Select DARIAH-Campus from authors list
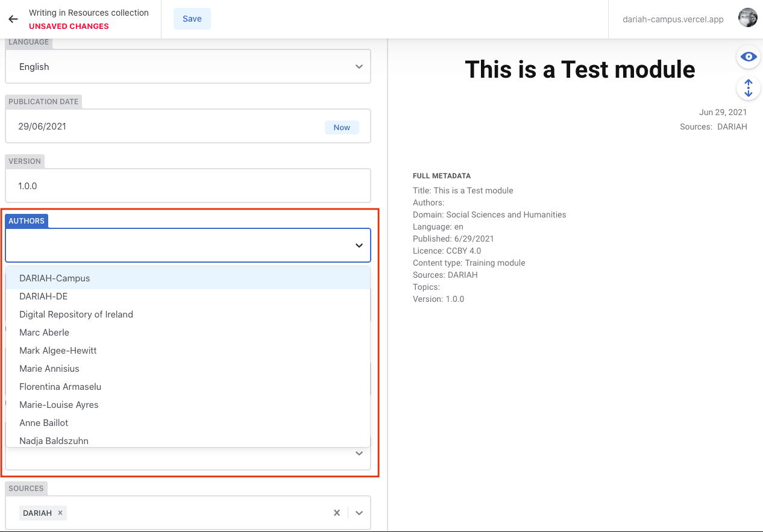 (54, 278)
